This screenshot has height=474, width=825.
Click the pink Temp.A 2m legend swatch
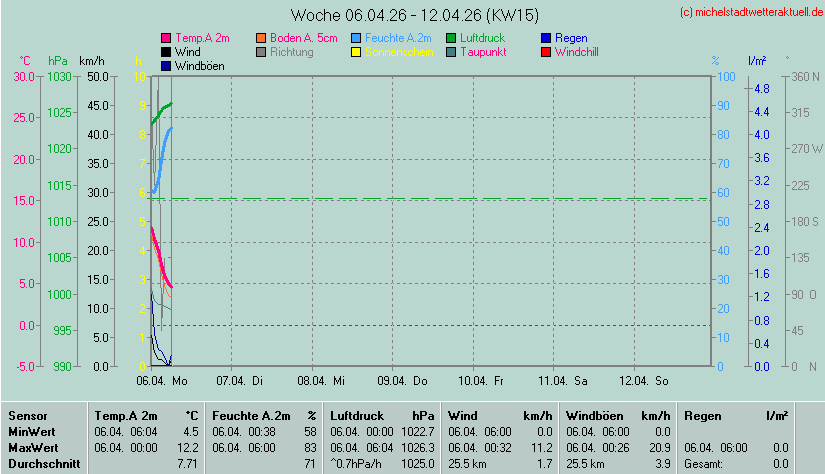point(166,38)
